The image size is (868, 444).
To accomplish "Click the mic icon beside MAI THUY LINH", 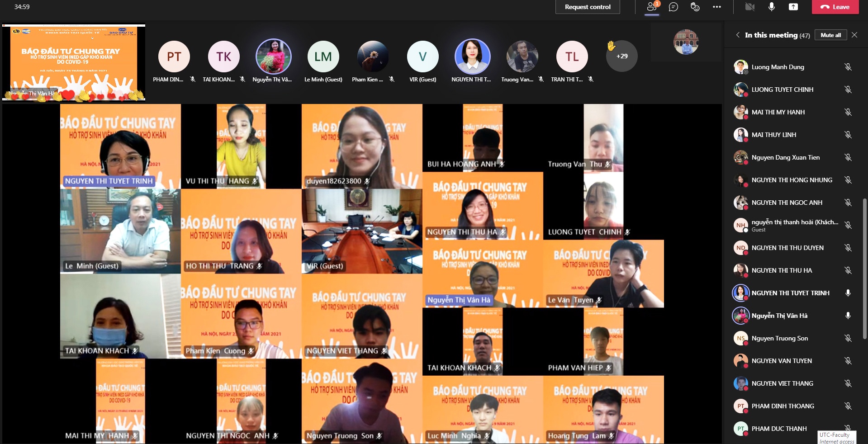I will coord(848,135).
